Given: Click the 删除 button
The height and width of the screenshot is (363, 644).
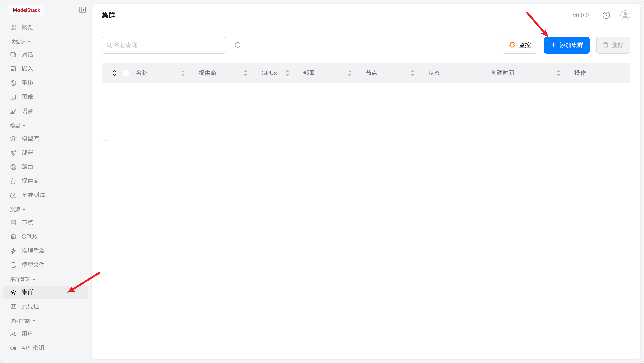Looking at the screenshot, I should 613,45.
